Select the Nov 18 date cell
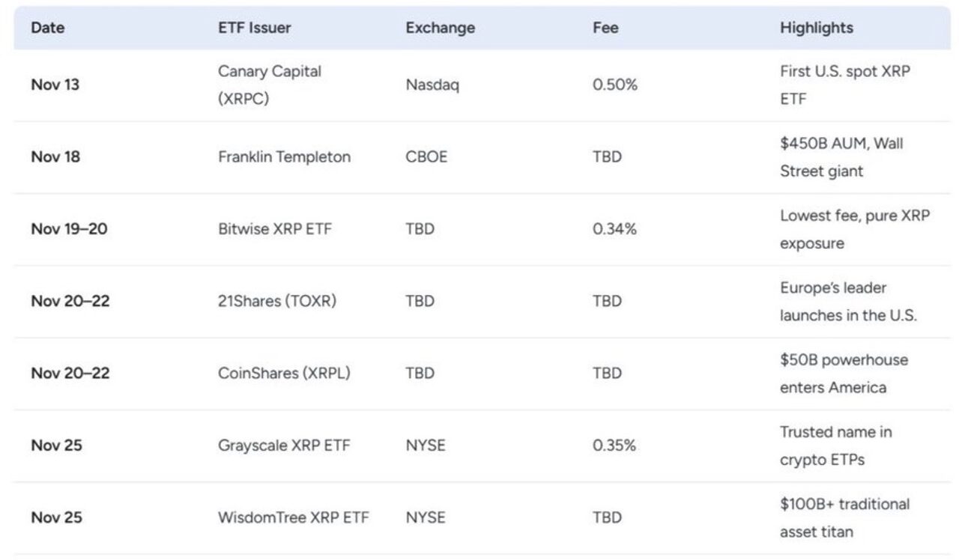This screenshot has height=560, width=959. [x=55, y=157]
